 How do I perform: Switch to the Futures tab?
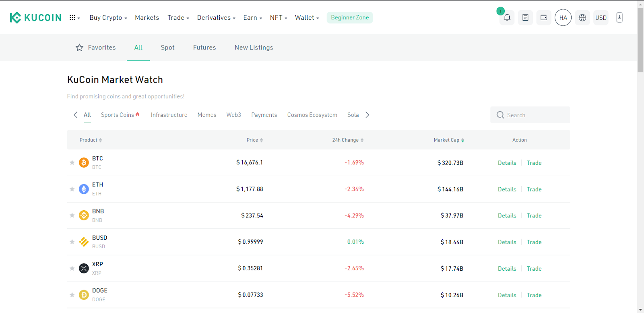(x=204, y=48)
